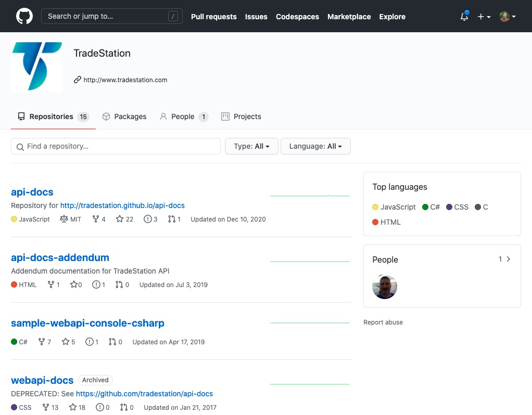The height and width of the screenshot is (415, 532).
Task: Open the user avatar account menu
Action: pyautogui.click(x=508, y=17)
